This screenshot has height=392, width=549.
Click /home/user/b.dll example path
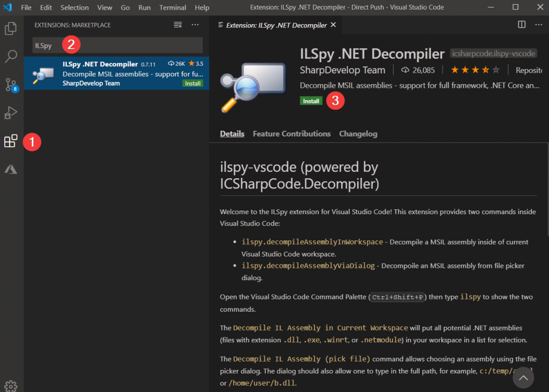click(262, 383)
